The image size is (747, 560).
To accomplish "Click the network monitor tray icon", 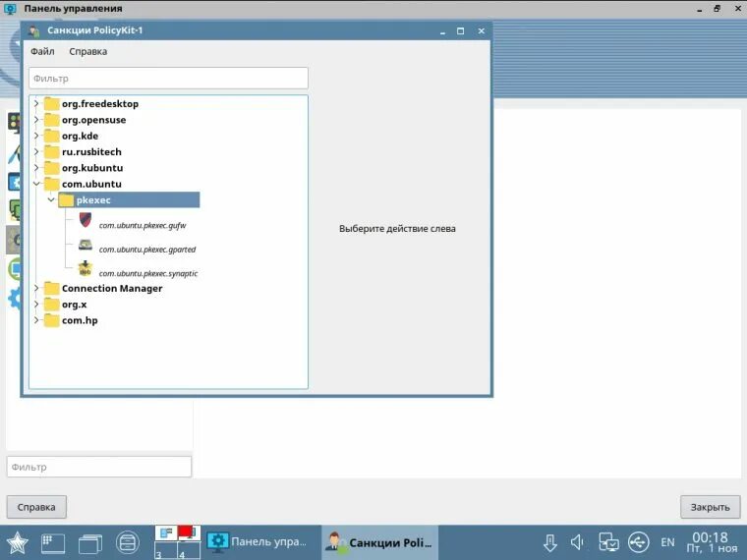I will point(608,542).
